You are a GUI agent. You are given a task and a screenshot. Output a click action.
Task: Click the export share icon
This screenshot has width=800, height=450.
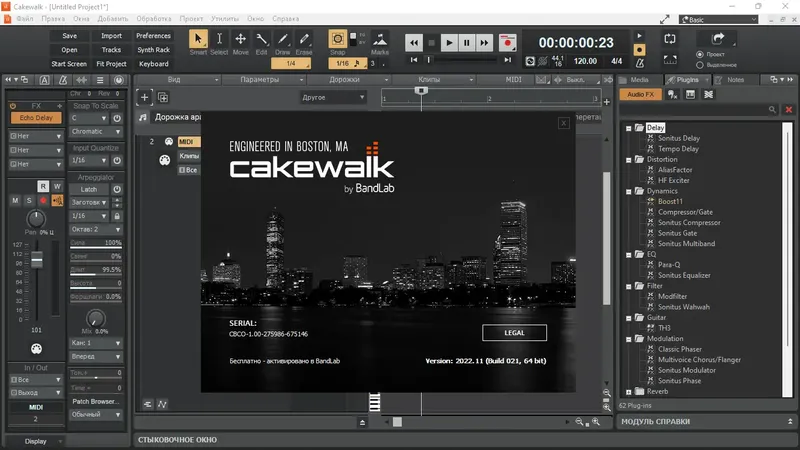718,38
